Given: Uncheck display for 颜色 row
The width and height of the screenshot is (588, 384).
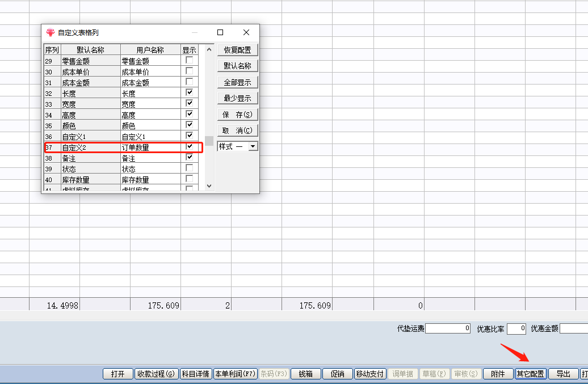Looking at the screenshot, I should click(190, 125).
